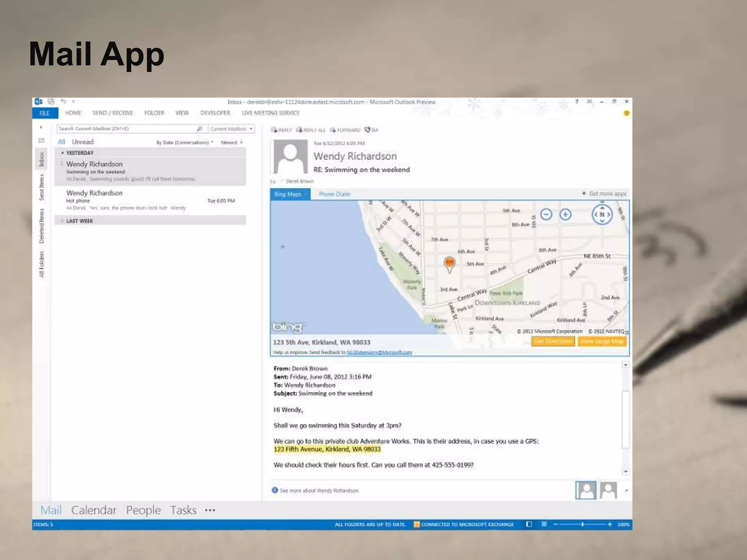Screen dimensions: 747x560
Task: Click the View Large Map button
Action: (x=602, y=341)
